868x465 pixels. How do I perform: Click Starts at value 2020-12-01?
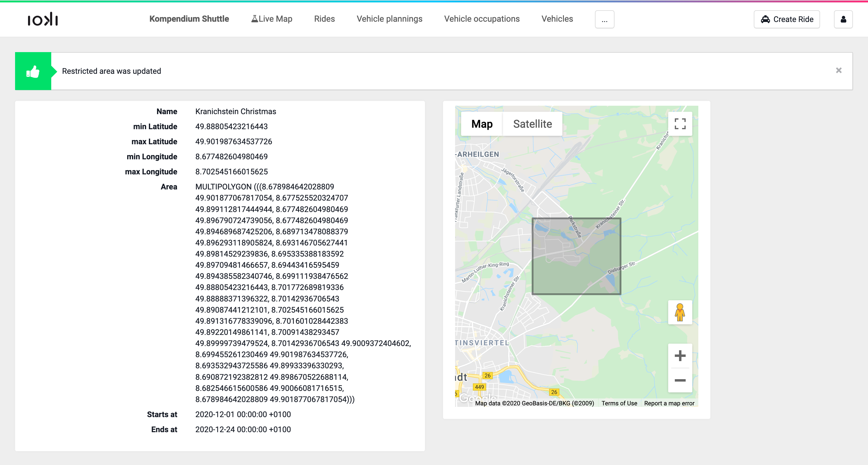click(243, 414)
